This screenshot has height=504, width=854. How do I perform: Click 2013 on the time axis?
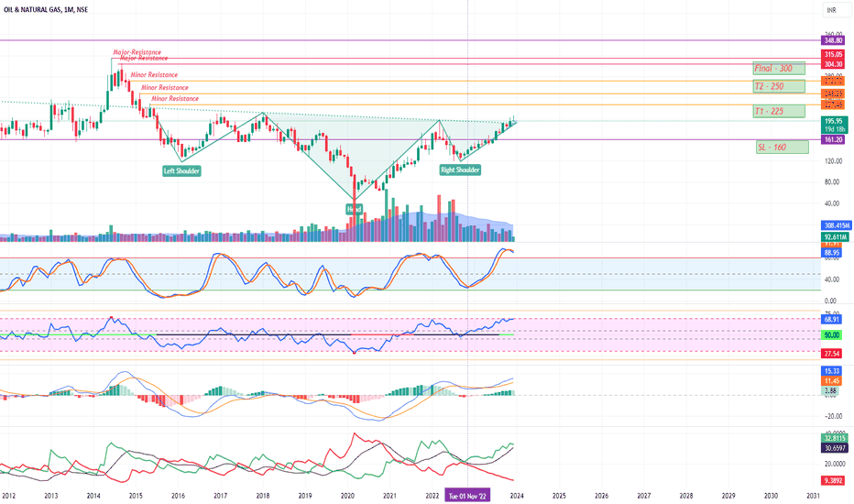point(50,496)
